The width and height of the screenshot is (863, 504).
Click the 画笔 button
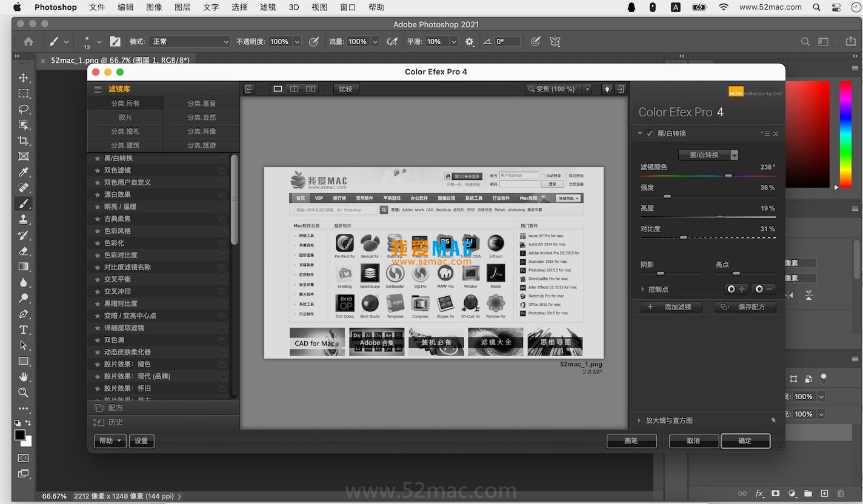click(631, 441)
